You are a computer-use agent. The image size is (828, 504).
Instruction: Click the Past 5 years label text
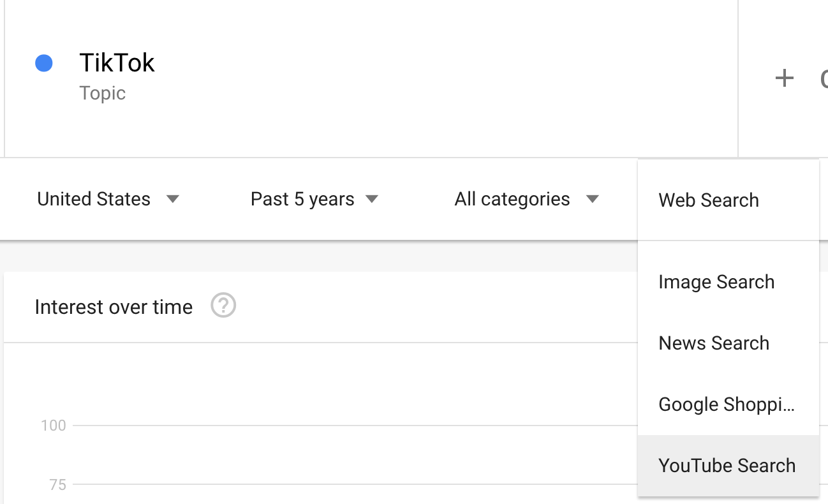(x=302, y=199)
